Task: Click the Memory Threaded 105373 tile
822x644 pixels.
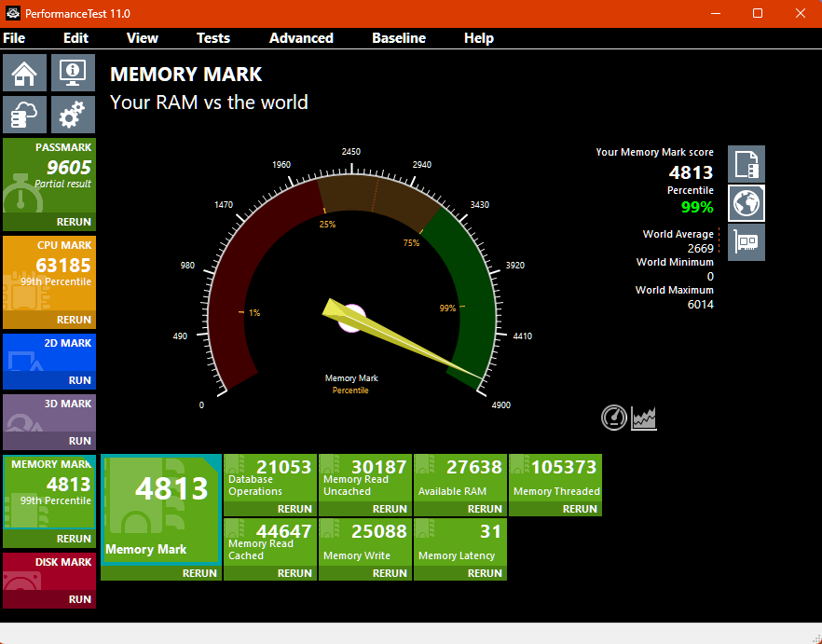Action: (x=555, y=478)
